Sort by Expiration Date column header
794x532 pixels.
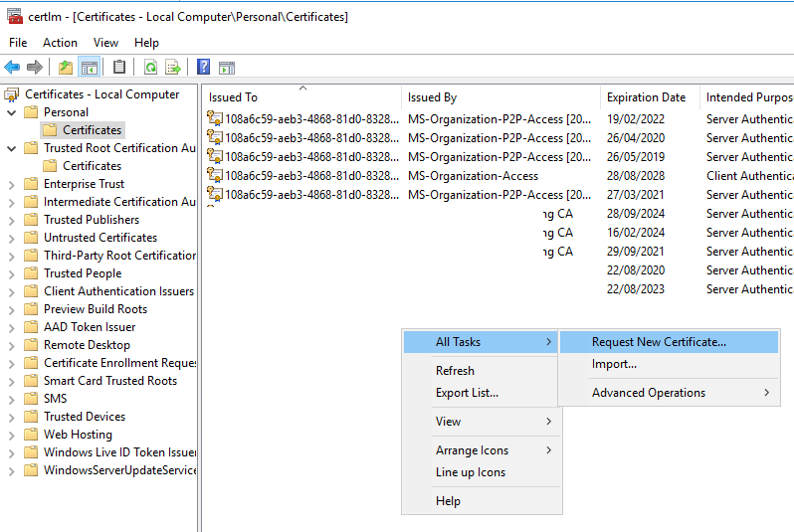pyautogui.click(x=651, y=97)
